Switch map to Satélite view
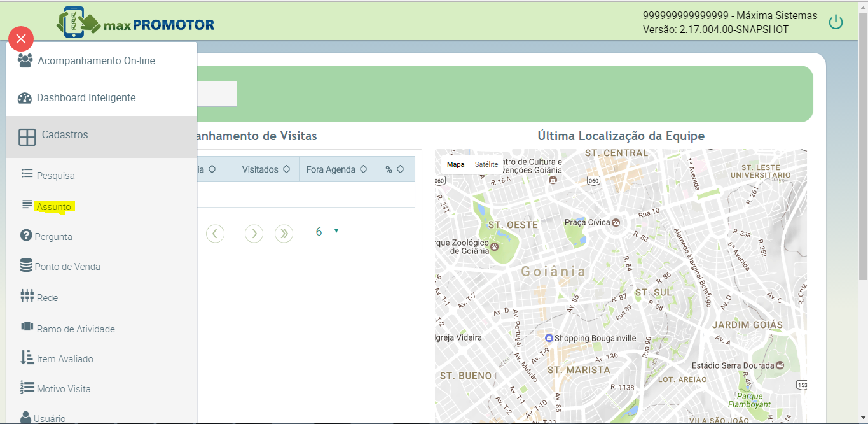Screen dimensions: 868x424 [x=486, y=164]
